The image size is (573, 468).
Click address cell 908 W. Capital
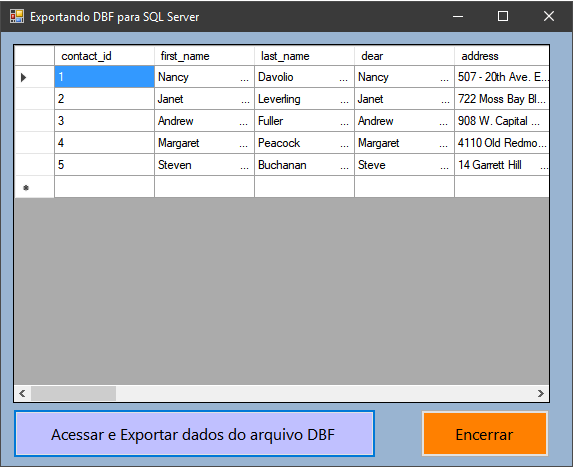502,121
